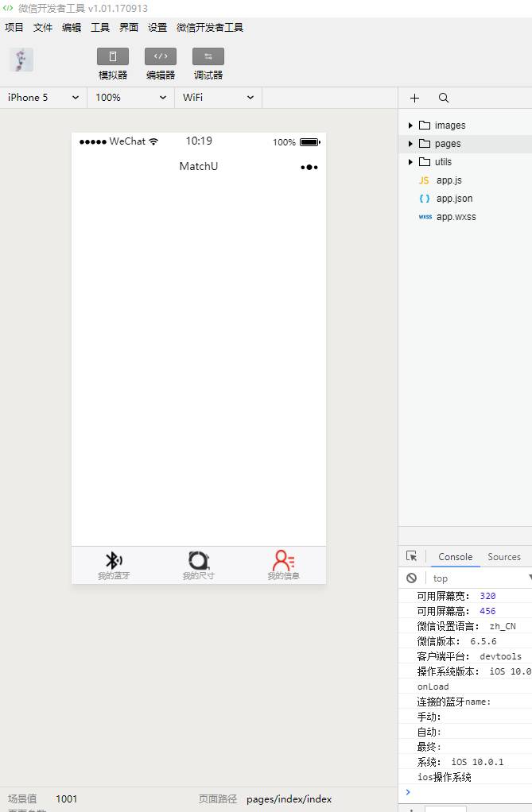Open file search magnifier icon
Viewport: 532px width, 812px height.
444,98
